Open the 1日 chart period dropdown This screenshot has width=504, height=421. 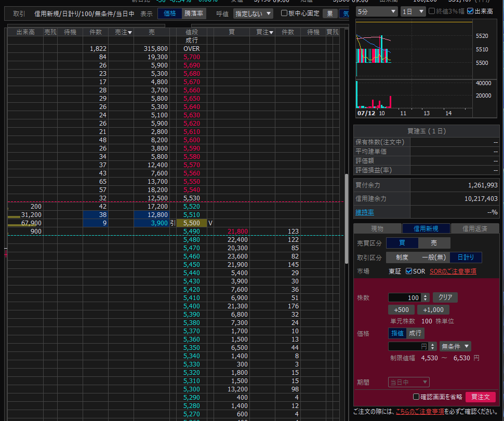point(413,11)
